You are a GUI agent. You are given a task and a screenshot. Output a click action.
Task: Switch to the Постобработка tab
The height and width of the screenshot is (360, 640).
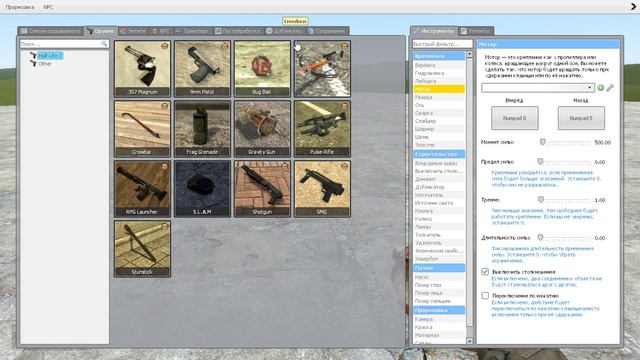(x=238, y=31)
